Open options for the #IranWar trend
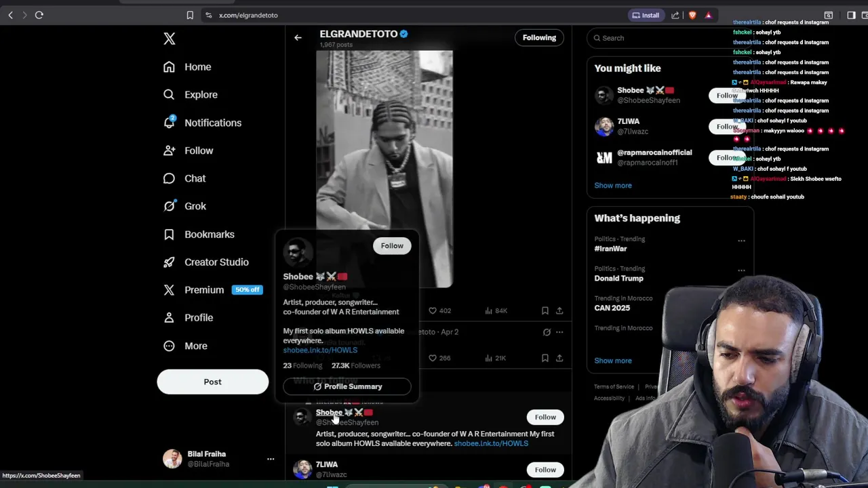 coord(741,241)
